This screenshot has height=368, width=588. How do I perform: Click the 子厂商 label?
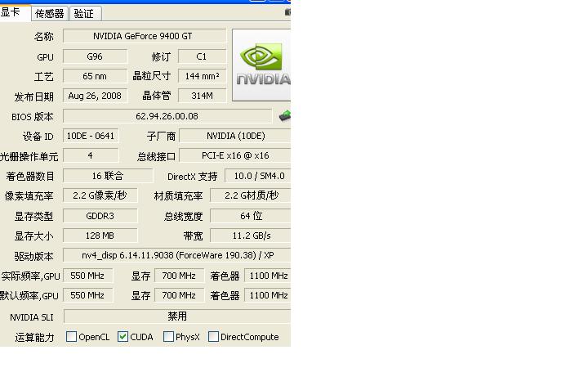point(161,137)
